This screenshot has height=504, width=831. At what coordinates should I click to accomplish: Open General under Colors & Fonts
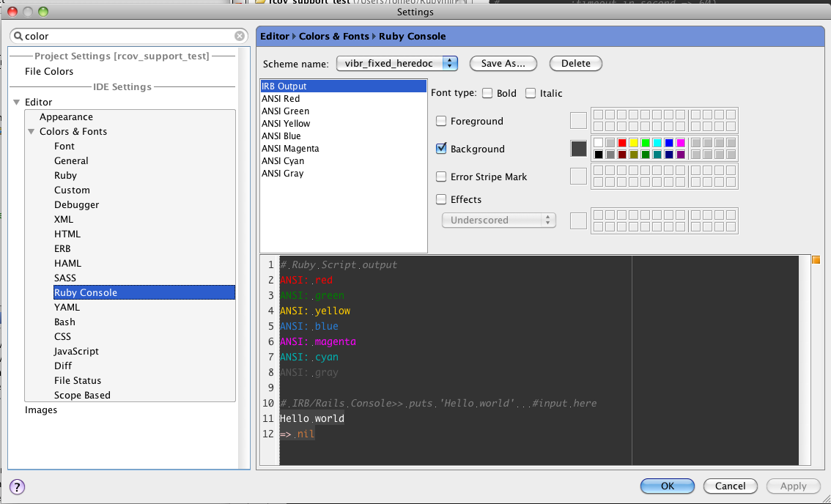tap(71, 160)
